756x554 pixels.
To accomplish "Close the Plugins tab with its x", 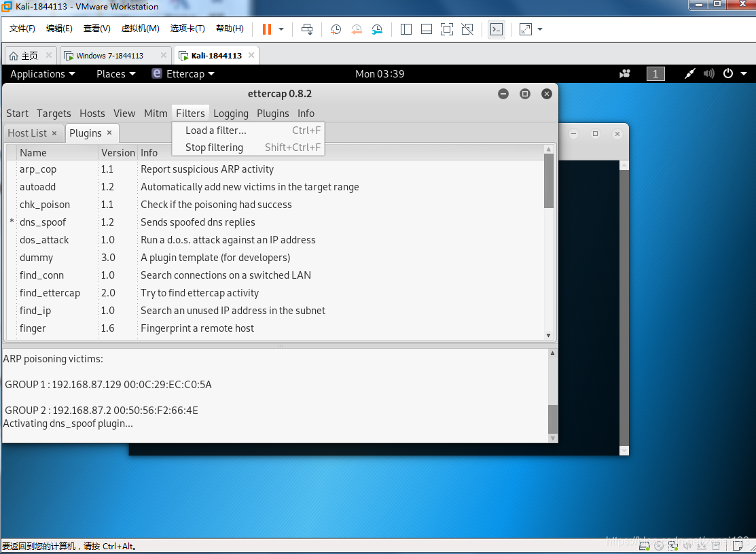I will tap(109, 133).
